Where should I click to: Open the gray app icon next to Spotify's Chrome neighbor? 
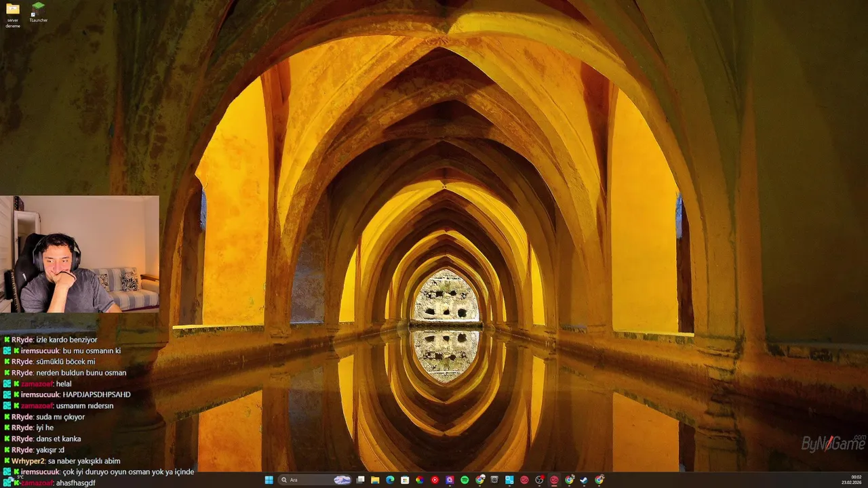494,480
